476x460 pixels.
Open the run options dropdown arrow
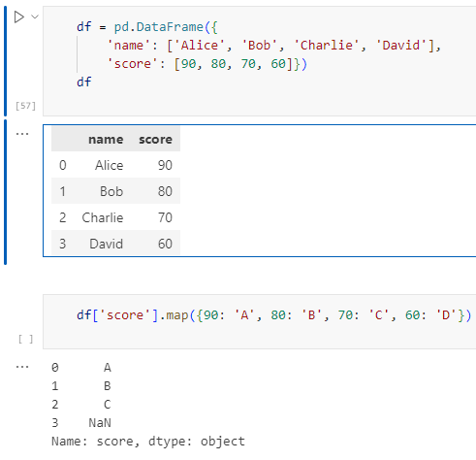point(35,16)
